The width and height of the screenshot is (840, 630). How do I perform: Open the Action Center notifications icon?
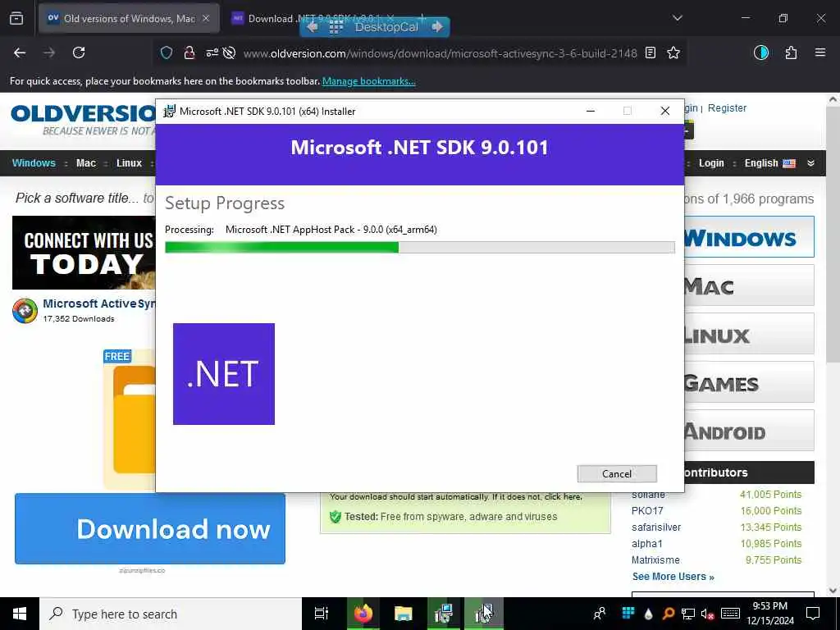click(813, 614)
